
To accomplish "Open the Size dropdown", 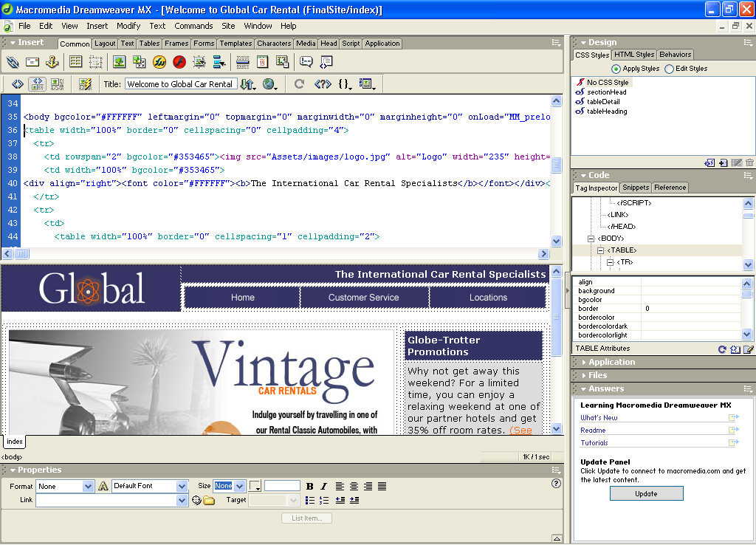I will coord(240,486).
